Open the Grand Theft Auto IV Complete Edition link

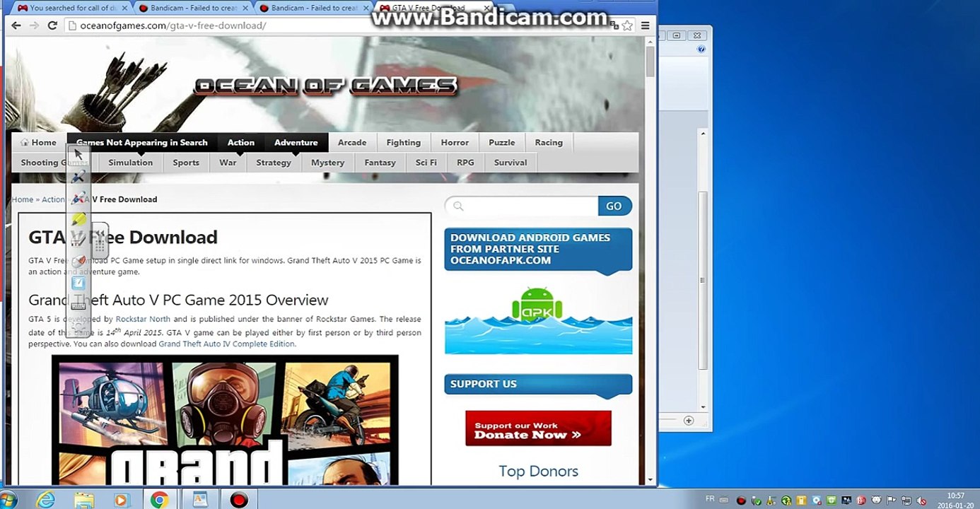click(x=226, y=344)
